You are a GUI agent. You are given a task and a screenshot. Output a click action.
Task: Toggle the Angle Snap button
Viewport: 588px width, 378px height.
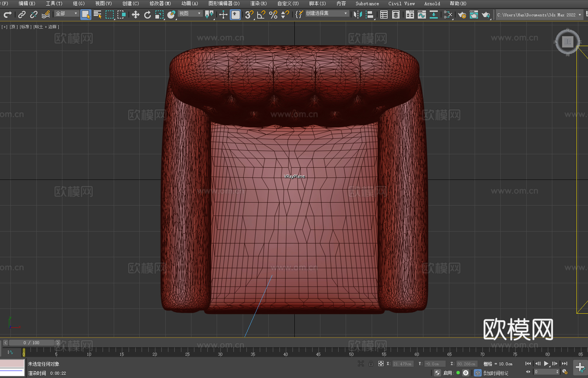click(261, 14)
